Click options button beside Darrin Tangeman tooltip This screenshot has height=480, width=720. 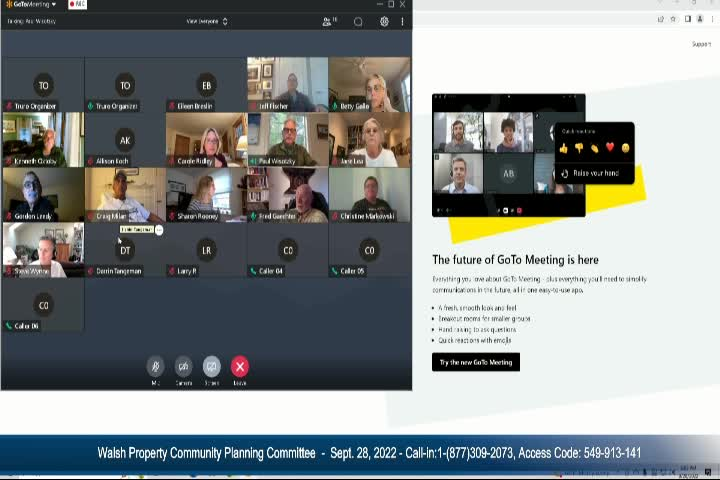point(159,230)
